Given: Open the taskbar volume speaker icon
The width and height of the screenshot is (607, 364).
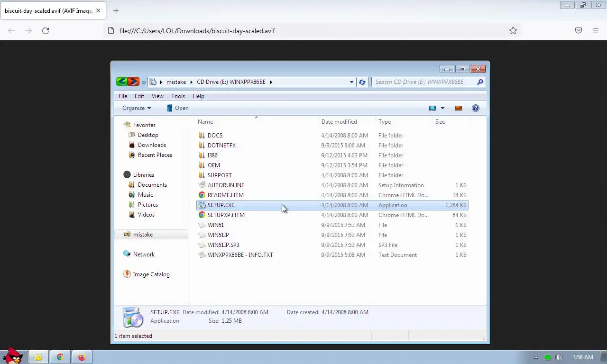Looking at the screenshot, I should pos(559,357).
